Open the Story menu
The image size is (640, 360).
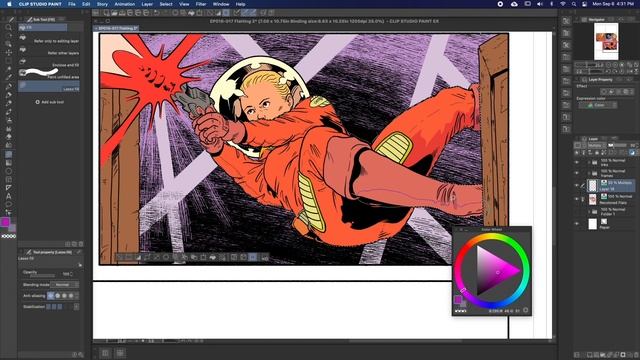[102, 4]
